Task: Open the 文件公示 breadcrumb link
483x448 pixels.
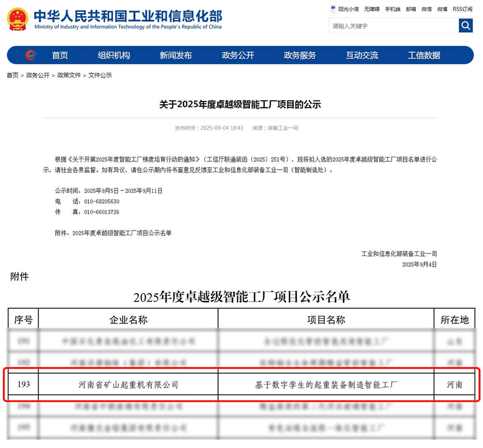Action: click(100, 75)
